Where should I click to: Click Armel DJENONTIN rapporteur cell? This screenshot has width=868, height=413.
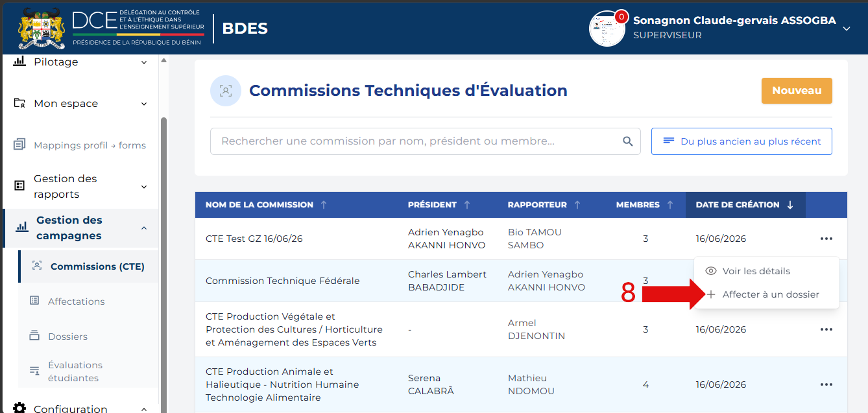pyautogui.click(x=536, y=329)
